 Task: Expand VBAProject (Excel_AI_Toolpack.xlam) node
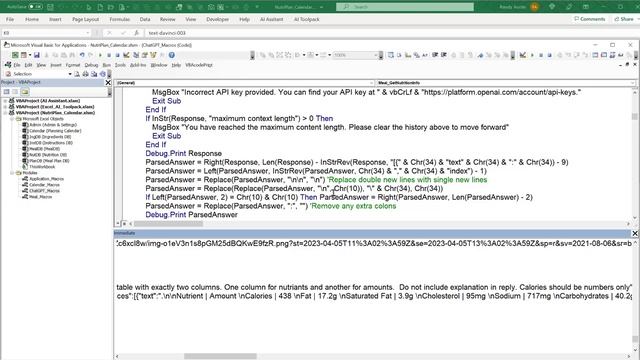tap(5, 107)
